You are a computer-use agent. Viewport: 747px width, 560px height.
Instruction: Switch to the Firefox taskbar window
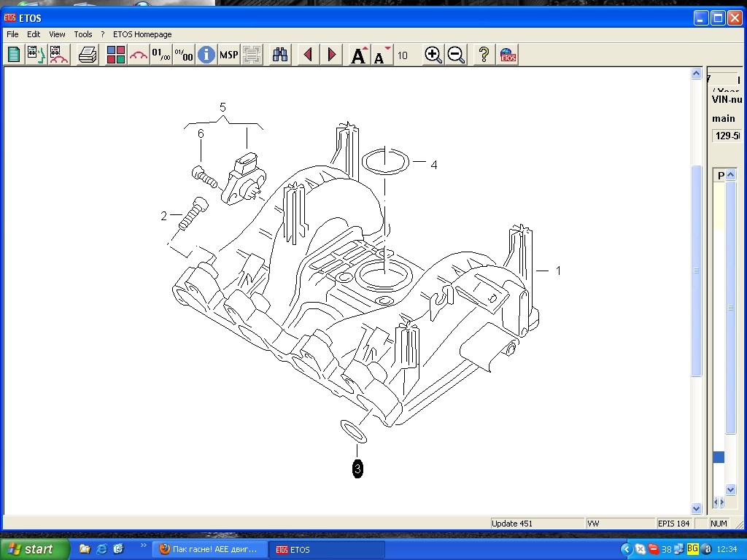pos(209,549)
